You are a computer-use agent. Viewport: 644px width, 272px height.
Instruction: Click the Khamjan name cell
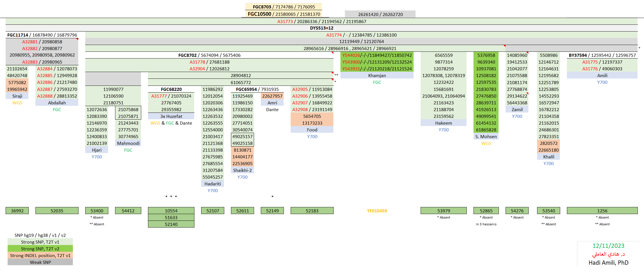tap(377, 75)
